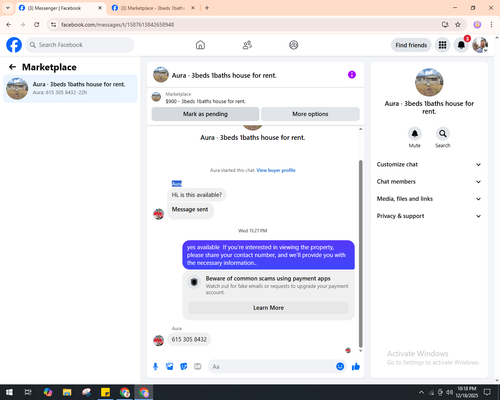Close the Marketplace tab
The width and height of the screenshot is (500, 400).
pyautogui.click(x=193, y=8)
